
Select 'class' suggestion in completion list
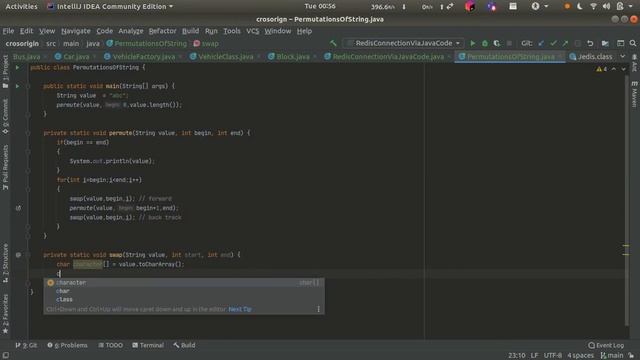click(x=184, y=300)
